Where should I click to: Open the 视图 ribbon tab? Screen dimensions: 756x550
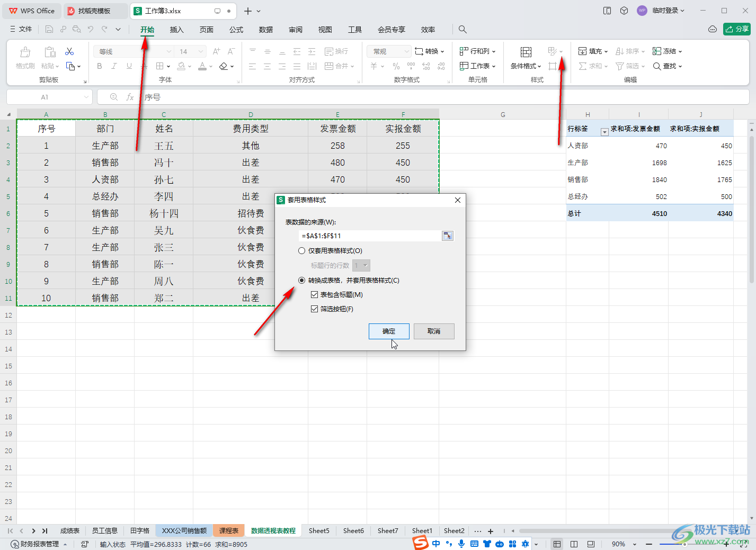(x=325, y=30)
